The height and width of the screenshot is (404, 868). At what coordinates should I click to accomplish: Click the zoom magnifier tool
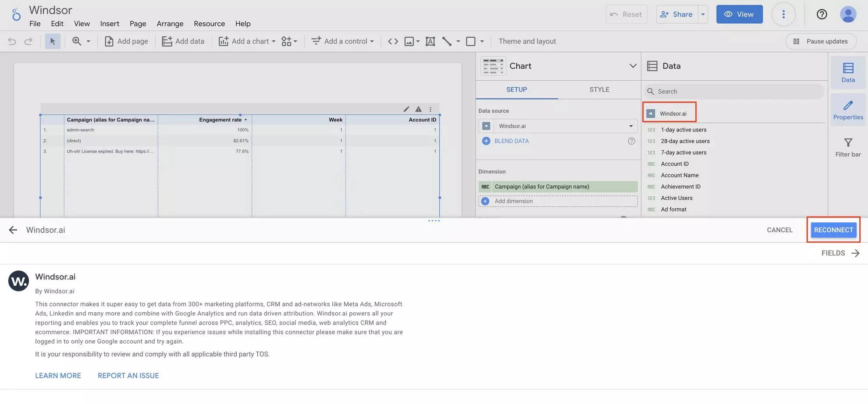click(x=77, y=41)
